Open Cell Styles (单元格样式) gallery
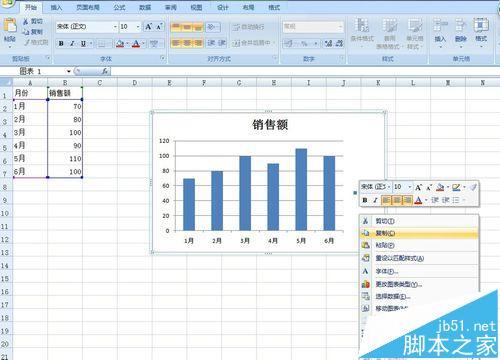 pyautogui.click(x=414, y=33)
